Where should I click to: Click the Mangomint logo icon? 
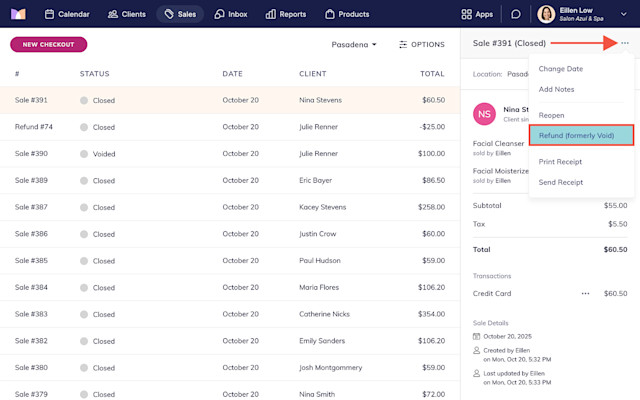coord(18,14)
